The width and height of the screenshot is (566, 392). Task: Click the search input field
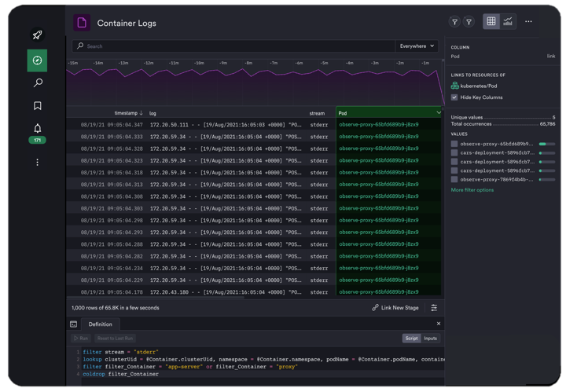point(233,46)
